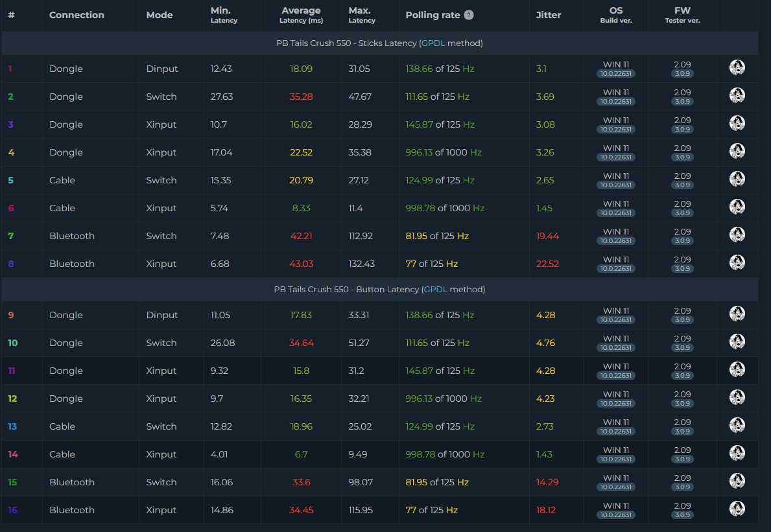Image resolution: width=771 pixels, height=532 pixels.
Task: Select average latency value 42.21
Action: pos(301,237)
